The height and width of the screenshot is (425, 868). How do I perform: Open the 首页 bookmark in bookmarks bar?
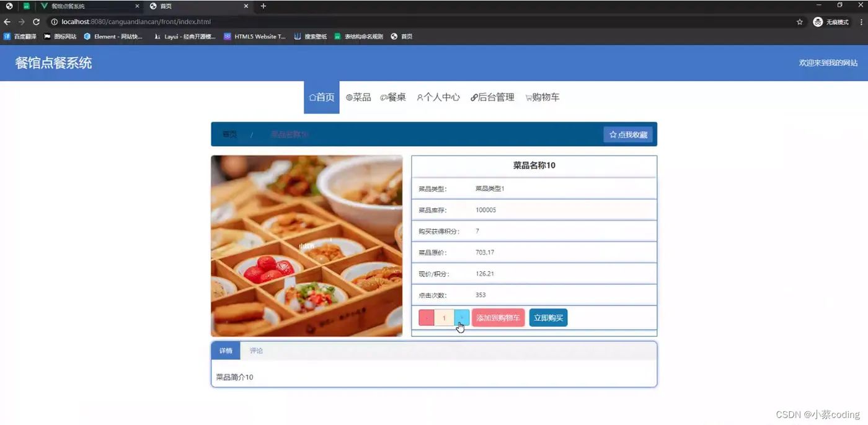(x=402, y=37)
